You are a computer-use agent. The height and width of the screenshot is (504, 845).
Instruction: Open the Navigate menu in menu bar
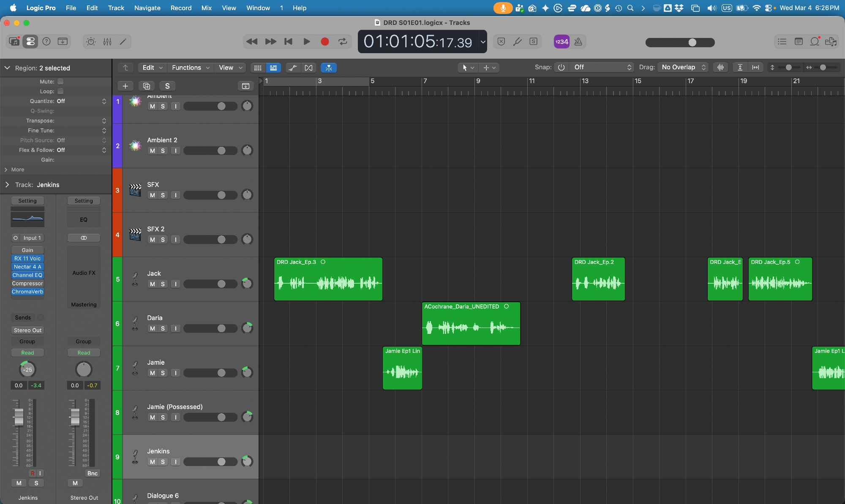tap(147, 8)
